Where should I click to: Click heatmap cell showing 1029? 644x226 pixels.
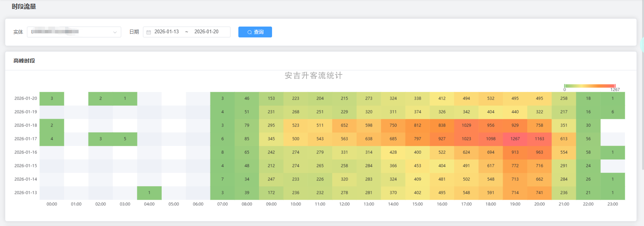(x=466, y=125)
